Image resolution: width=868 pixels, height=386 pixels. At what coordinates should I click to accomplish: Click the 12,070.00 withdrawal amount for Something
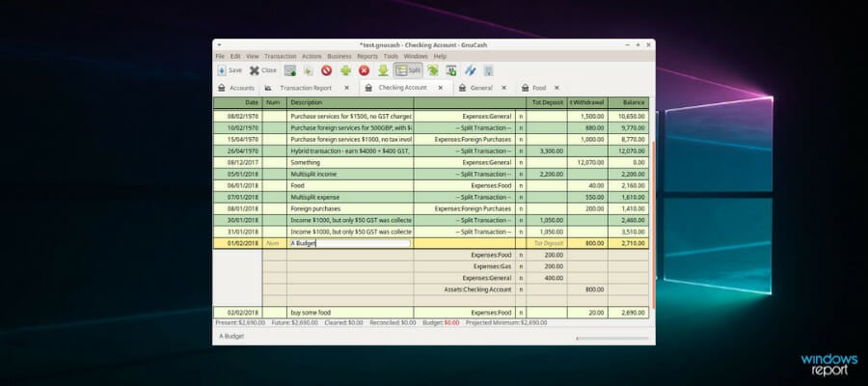587,163
